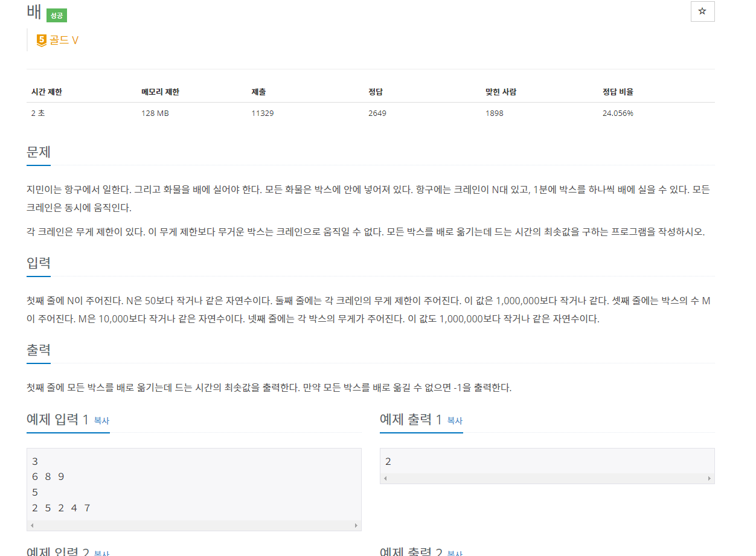Image resolution: width=756 pixels, height=556 pixels.
Task: Click the 제출 column header
Action: pos(258,92)
